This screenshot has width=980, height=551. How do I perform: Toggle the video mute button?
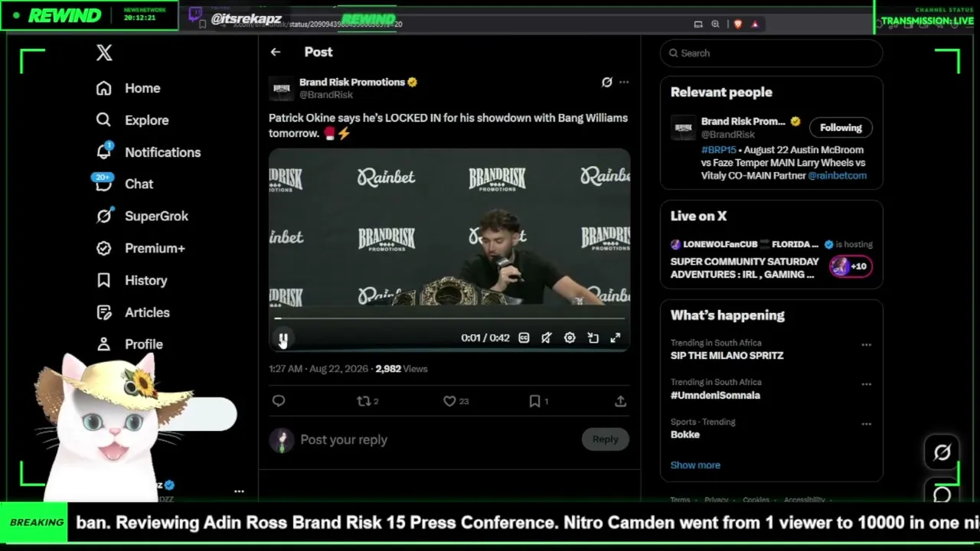click(x=547, y=337)
